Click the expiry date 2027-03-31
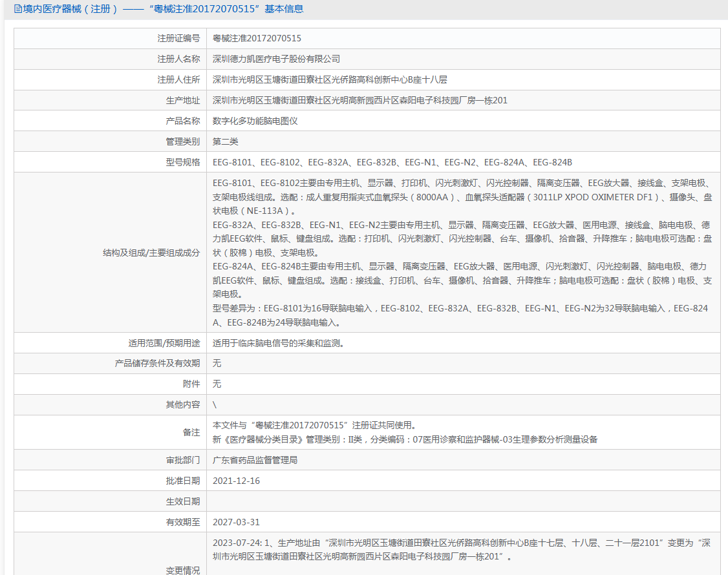 tap(237, 523)
